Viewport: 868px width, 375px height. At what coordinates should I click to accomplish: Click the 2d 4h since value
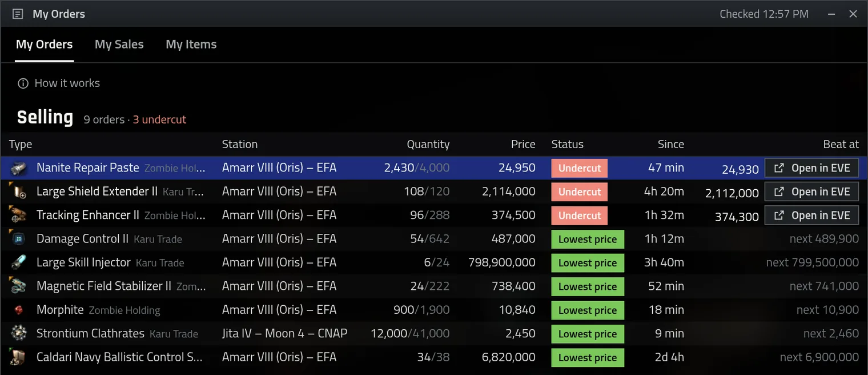669,357
